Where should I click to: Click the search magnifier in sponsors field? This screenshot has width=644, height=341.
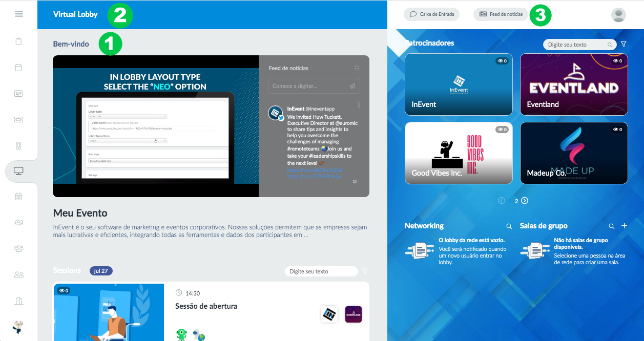610,45
